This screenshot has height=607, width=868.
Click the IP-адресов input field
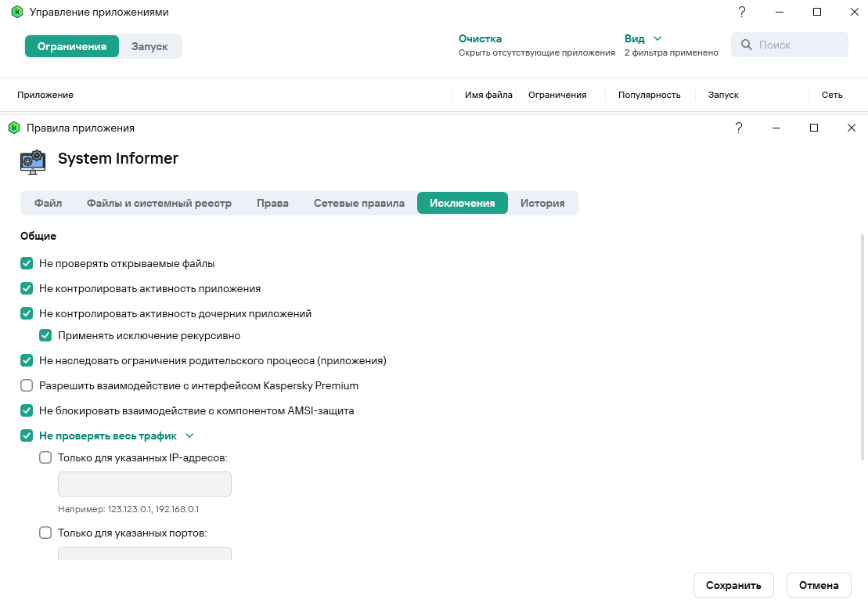(145, 484)
